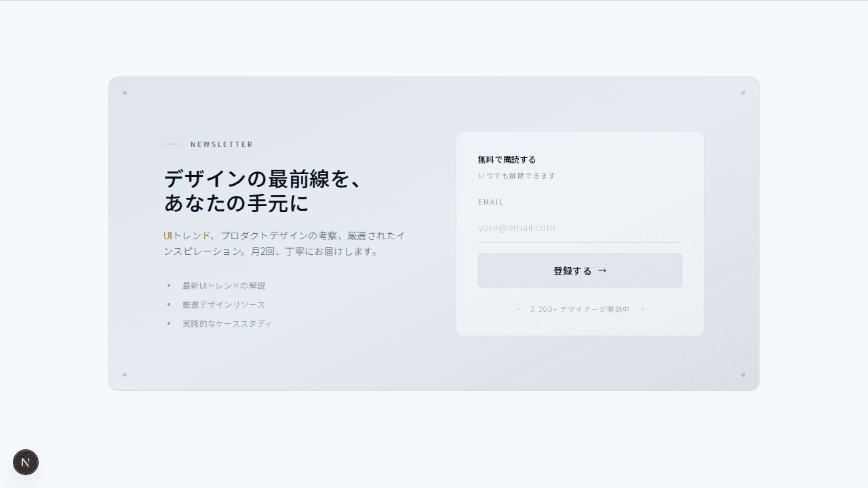
Task: Click the dot right of subscriber count
Action: coord(643,309)
